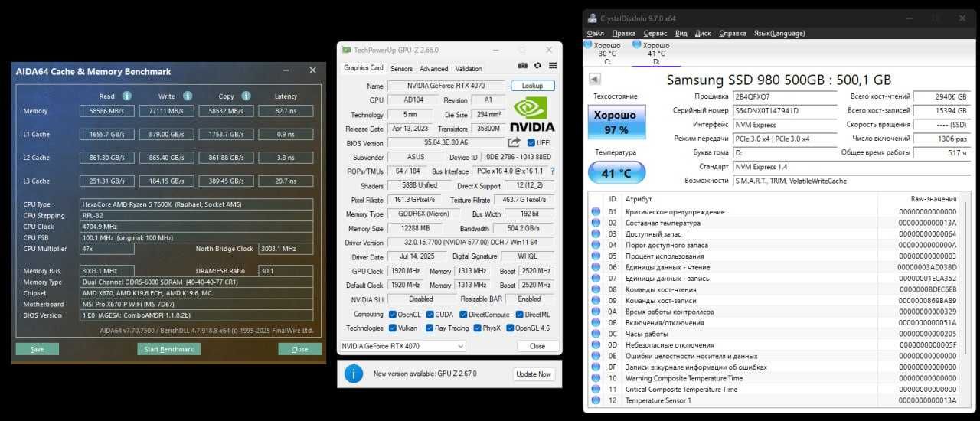Open the Язык(Language) menu
980x421 pixels.
(779, 34)
